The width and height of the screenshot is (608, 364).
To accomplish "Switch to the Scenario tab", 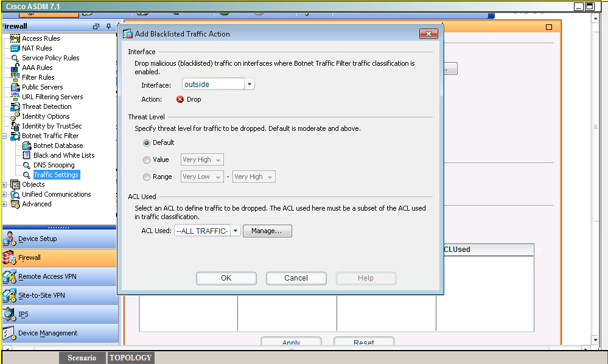I will click(x=82, y=357).
